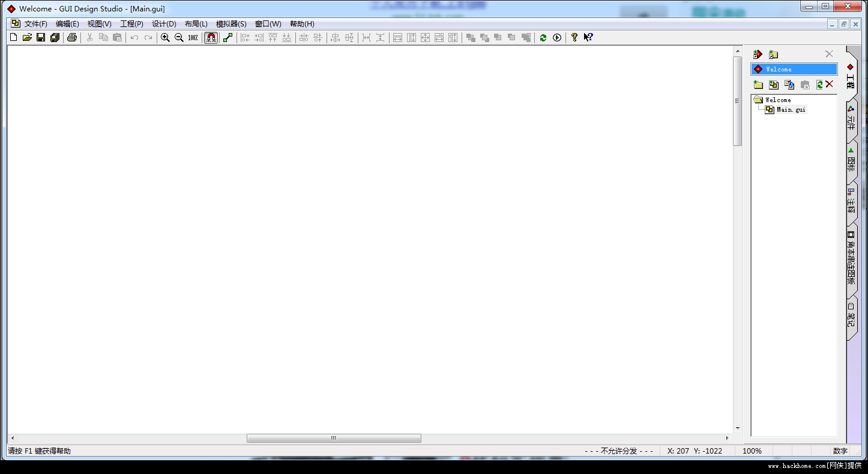Image resolution: width=868 pixels, height=474 pixels.
Task: Click the canvas scroll right arrow
Action: (727, 439)
